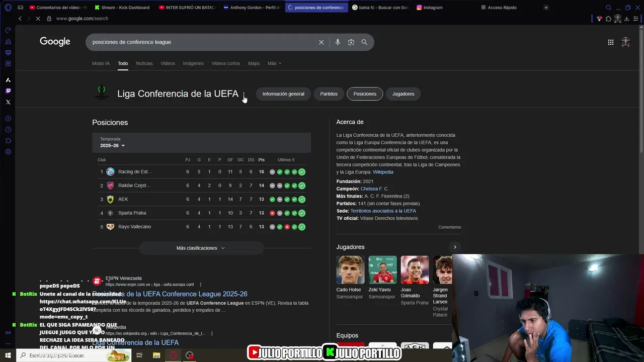Screen dimensions: 644x362
Task: Stop page loading with X button
Action: tap(38, 19)
